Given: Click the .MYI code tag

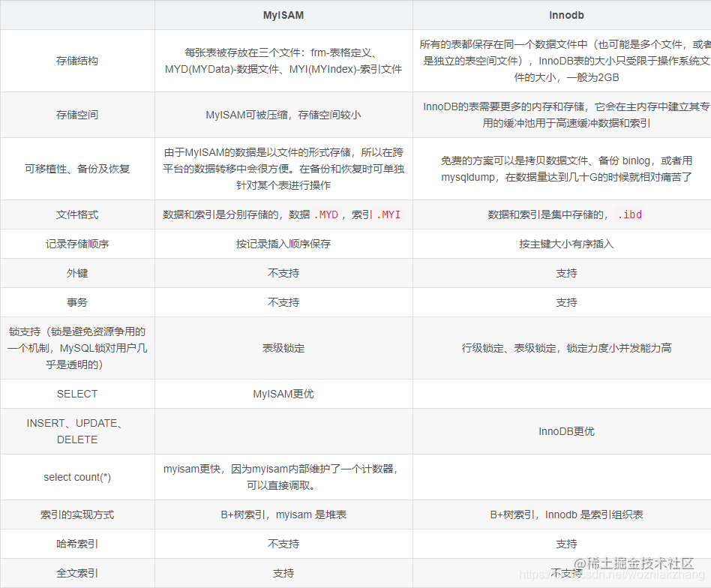Looking at the screenshot, I should pos(388,214).
